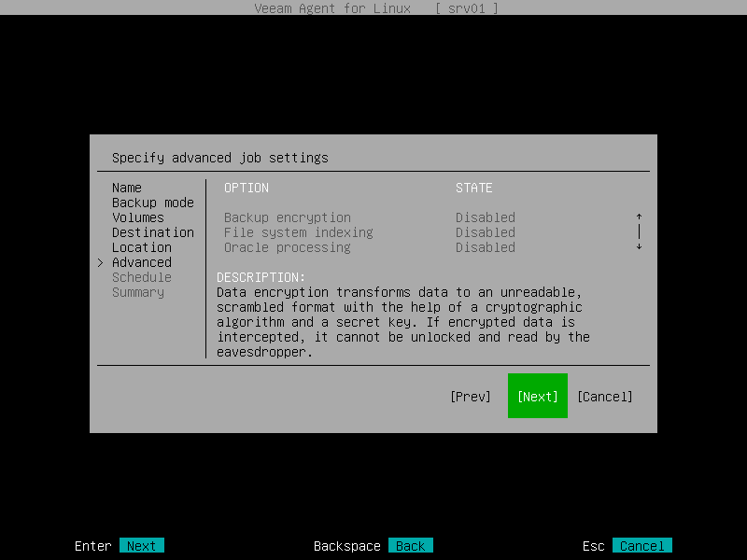Select the greyed Schedule step
Image resolution: width=747 pixels, height=560 pixels.
[142, 277]
